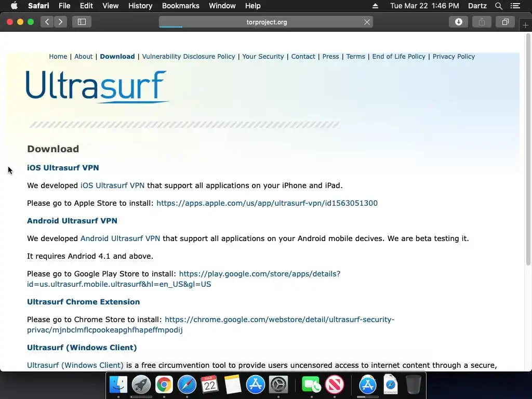Open the Safari download file in Dock
The width and height of the screenshot is (532, 399).
point(391,384)
